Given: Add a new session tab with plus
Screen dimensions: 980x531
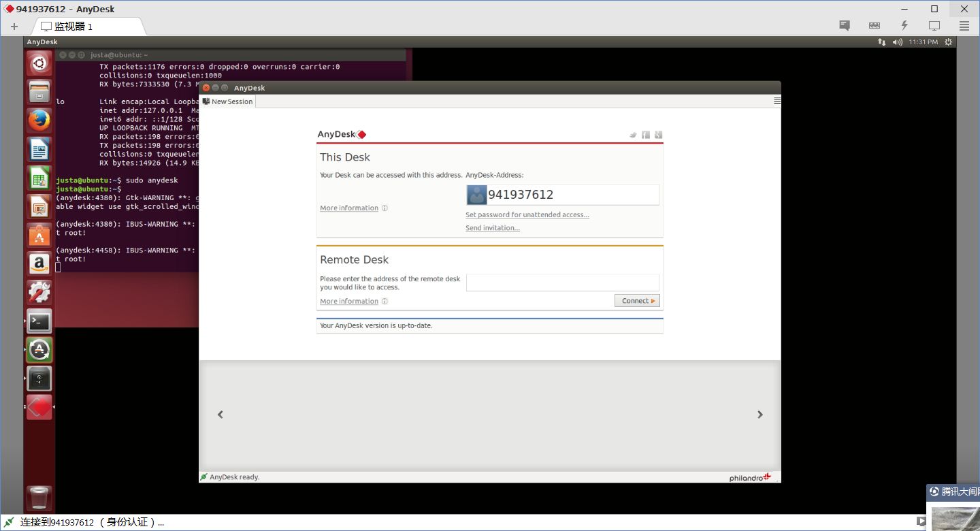Looking at the screenshot, I should [x=14, y=27].
